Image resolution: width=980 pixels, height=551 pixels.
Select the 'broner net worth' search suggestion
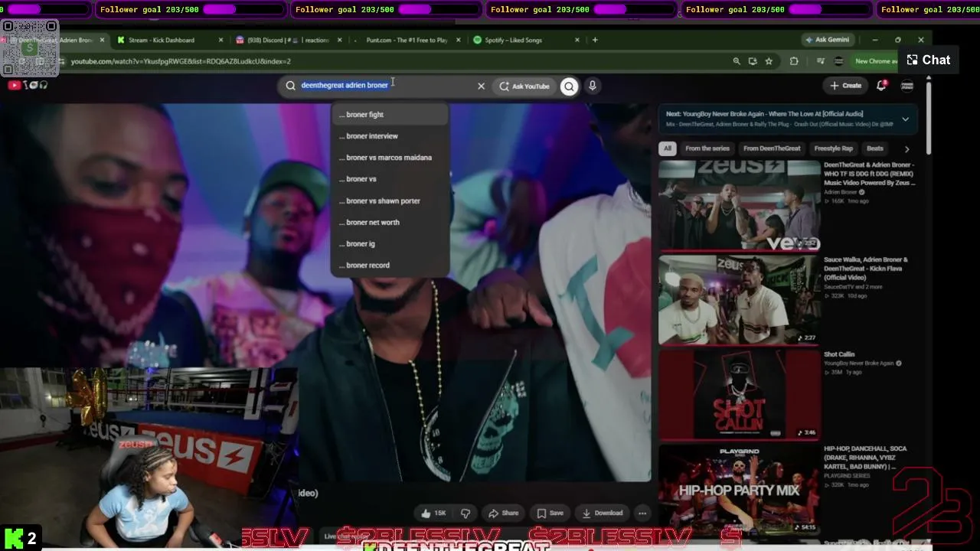pos(390,222)
